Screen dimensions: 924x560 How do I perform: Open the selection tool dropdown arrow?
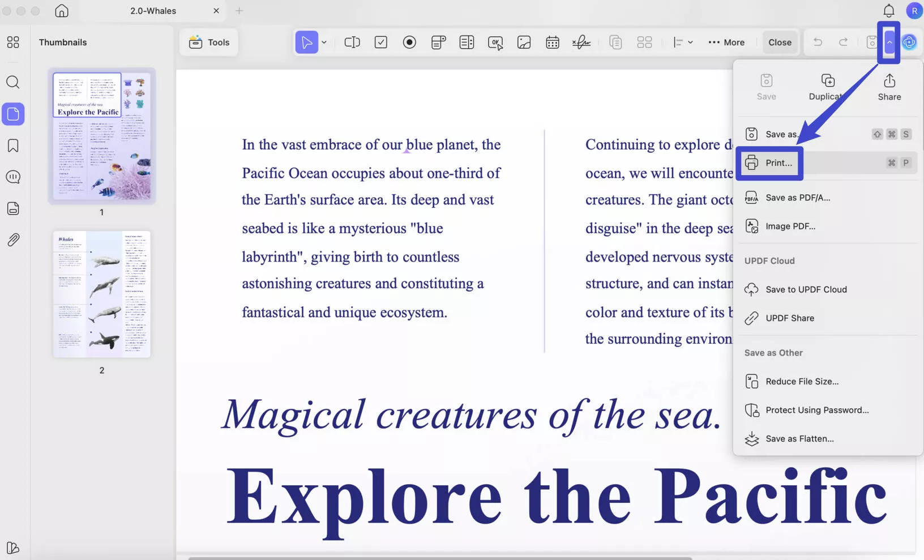[324, 42]
